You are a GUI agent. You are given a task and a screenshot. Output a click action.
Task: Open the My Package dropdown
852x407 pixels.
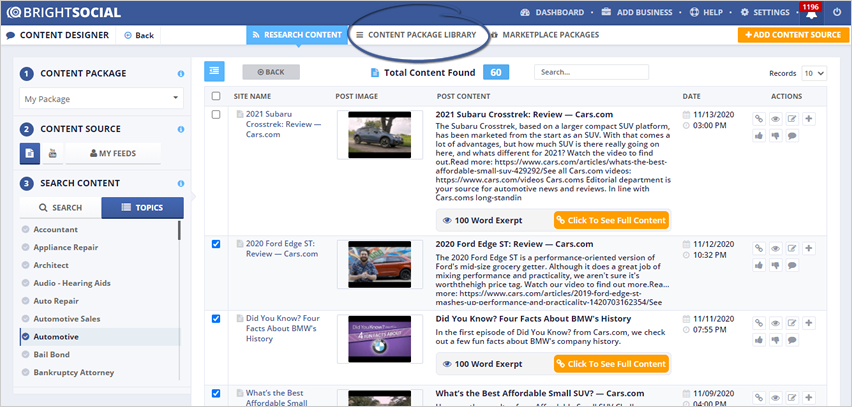101,98
